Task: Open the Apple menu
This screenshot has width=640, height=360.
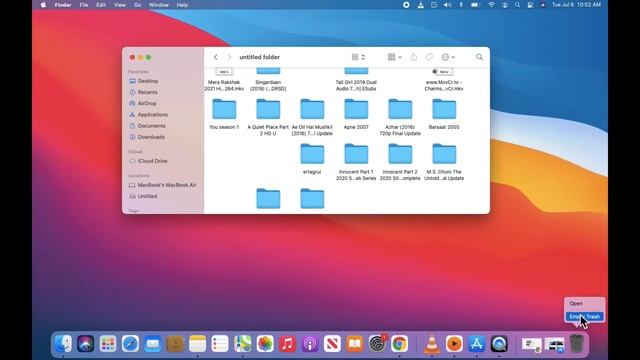Action: [43, 5]
